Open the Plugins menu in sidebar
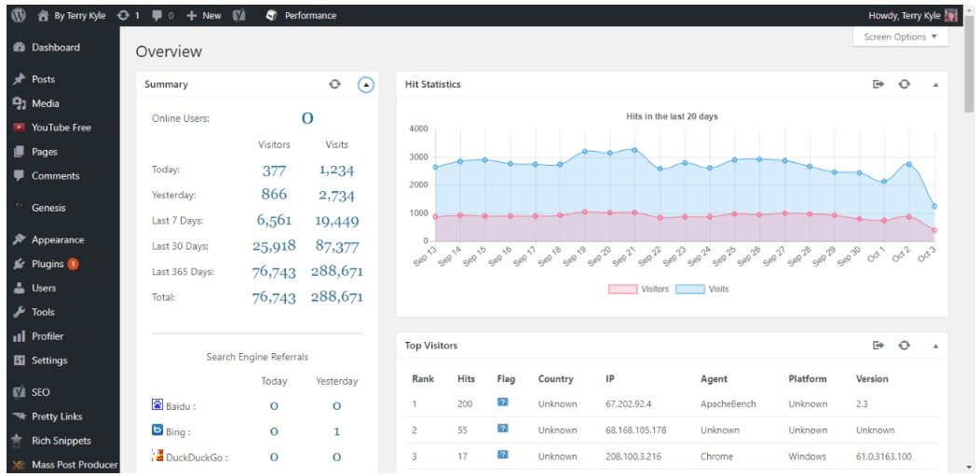This screenshot has height=476, width=980. (48, 264)
